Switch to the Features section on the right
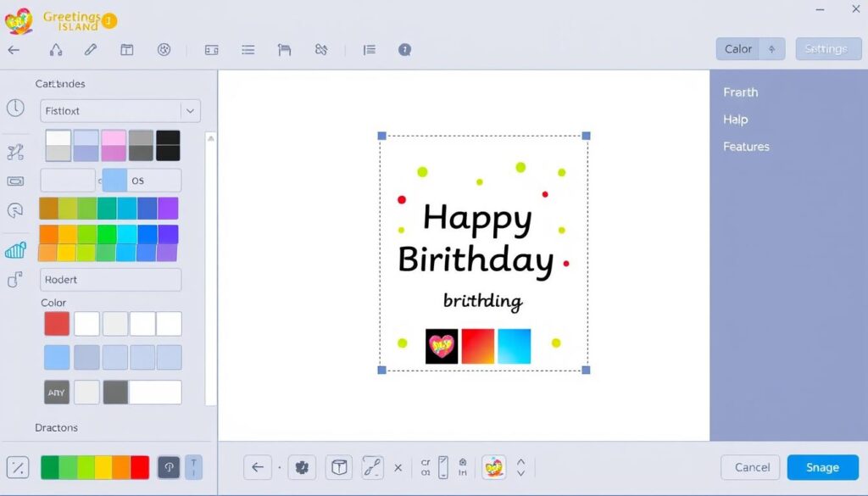 click(x=746, y=146)
